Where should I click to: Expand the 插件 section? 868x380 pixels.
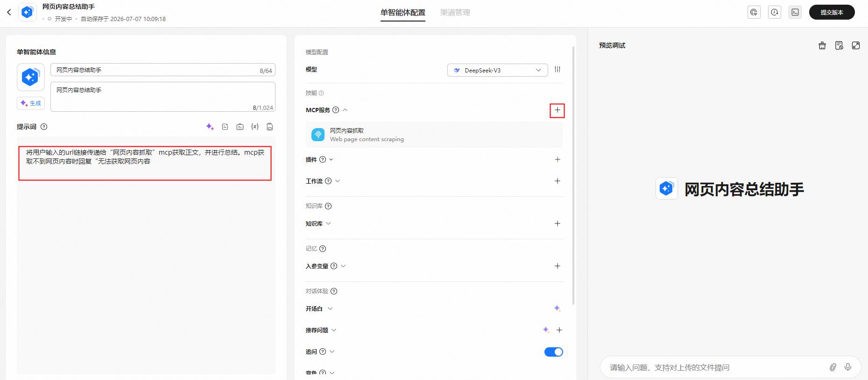[331, 159]
